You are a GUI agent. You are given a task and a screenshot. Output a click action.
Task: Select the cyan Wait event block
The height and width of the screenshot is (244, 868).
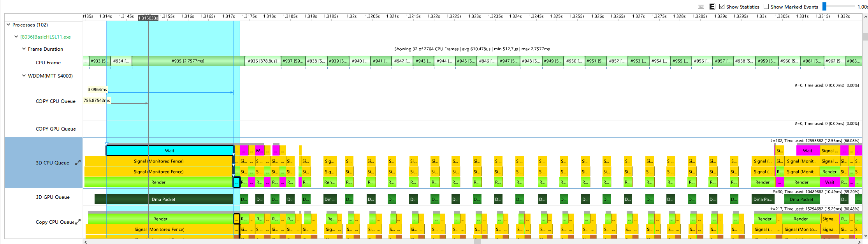tap(170, 150)
